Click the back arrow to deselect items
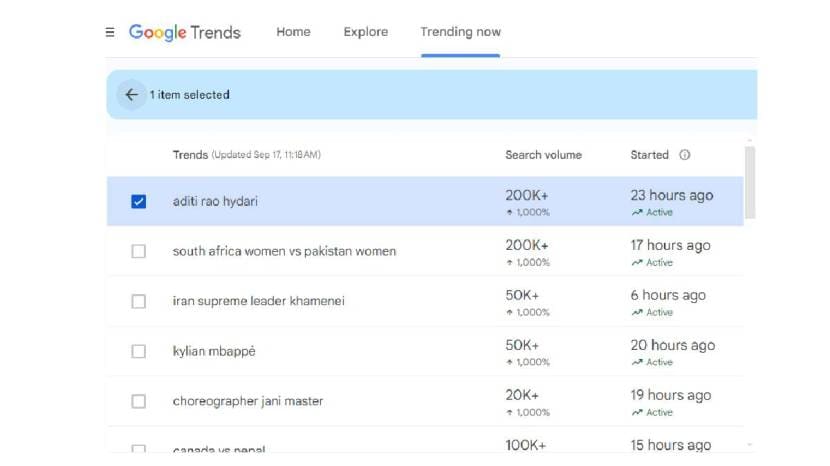 tap(131, 95)
